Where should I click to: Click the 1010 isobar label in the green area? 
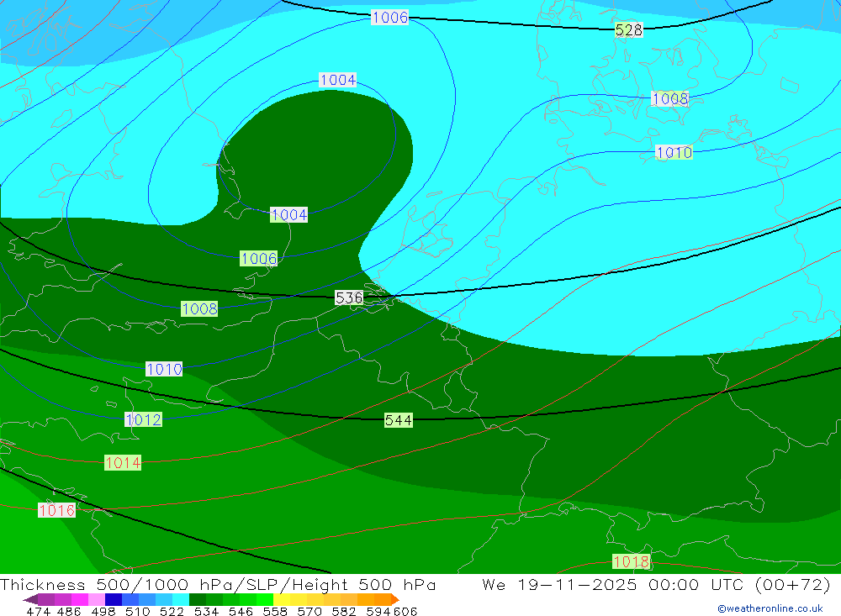(164, 369)
